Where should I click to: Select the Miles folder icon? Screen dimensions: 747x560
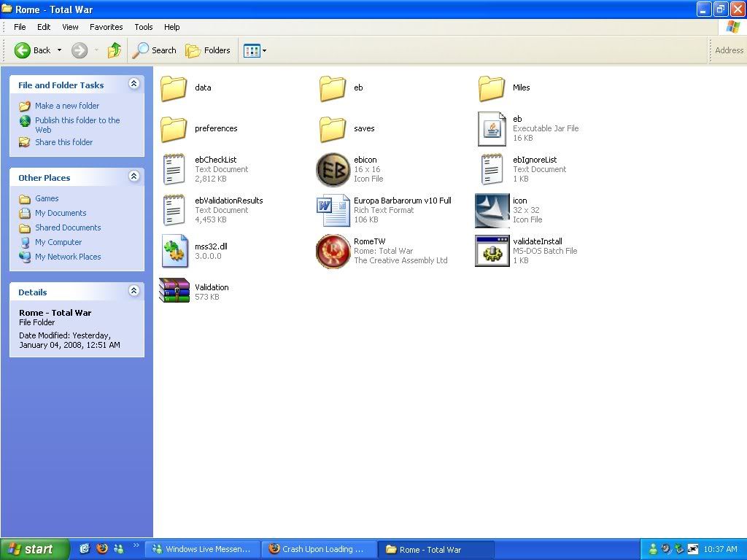[492, 88]
